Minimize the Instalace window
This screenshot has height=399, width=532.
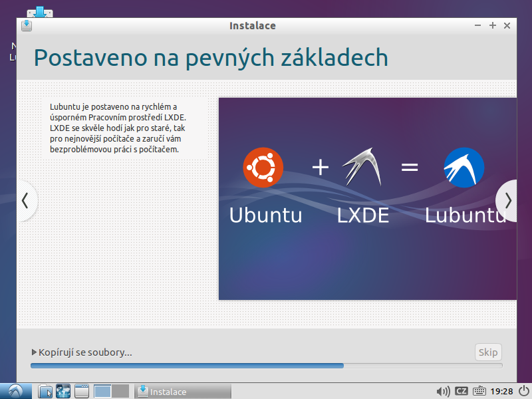(x=477, y=25)
